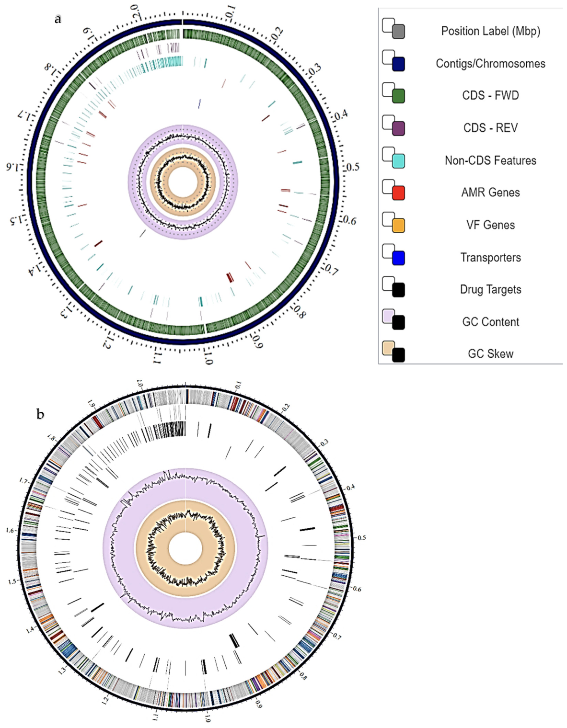
Task: Click the gray Position Label legend swatch
Action: 398,32
